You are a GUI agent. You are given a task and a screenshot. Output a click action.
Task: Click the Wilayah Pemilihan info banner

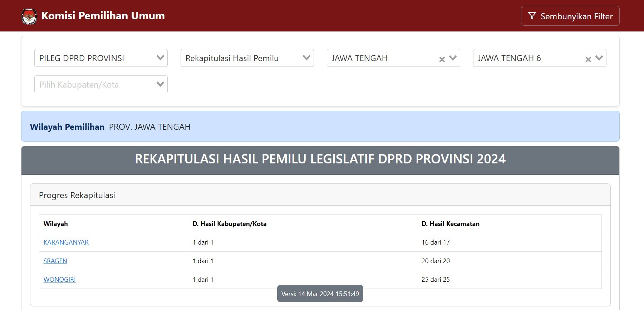tap(320, 127)
